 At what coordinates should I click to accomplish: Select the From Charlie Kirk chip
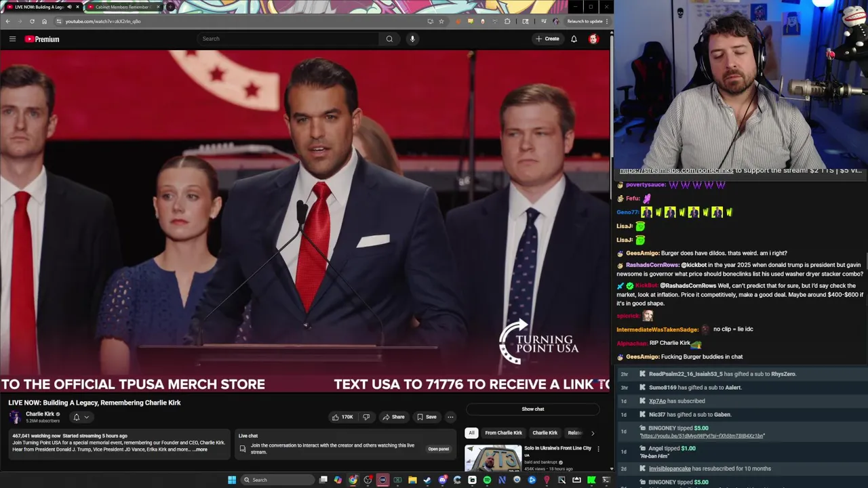(503, 432)
